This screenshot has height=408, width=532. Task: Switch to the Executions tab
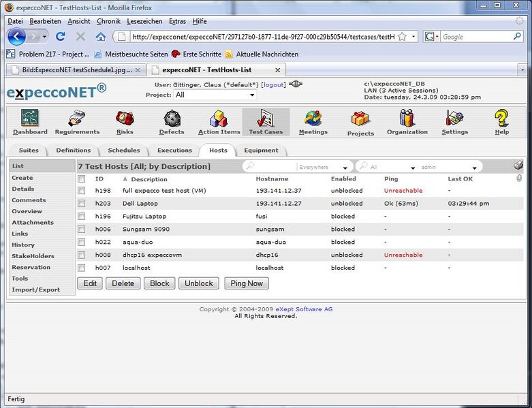[x=174, y=151]
